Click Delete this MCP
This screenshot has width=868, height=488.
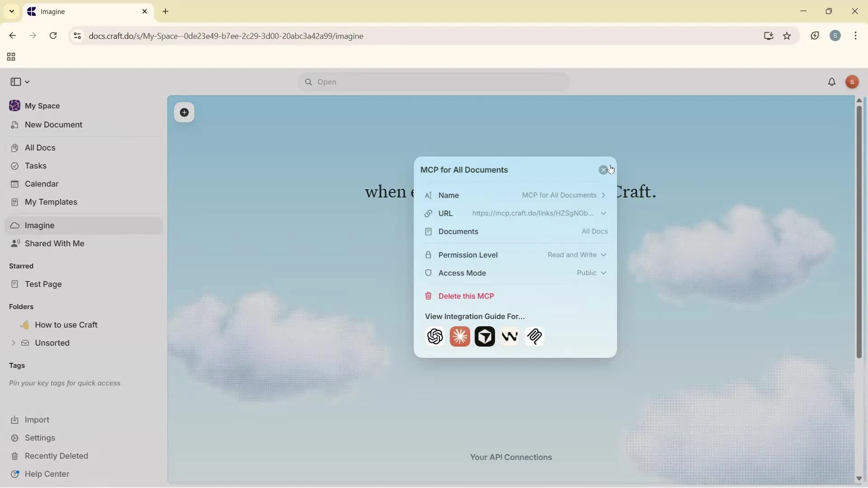point(466,296)
